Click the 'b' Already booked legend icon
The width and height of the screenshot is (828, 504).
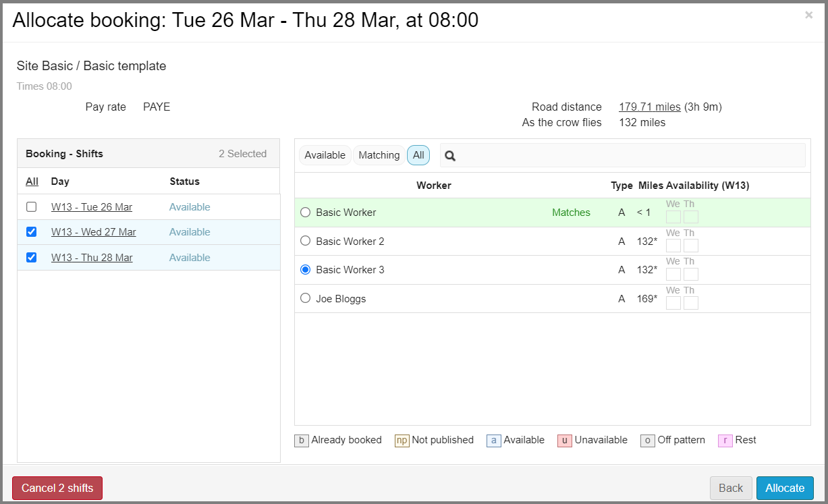[302, 441]
